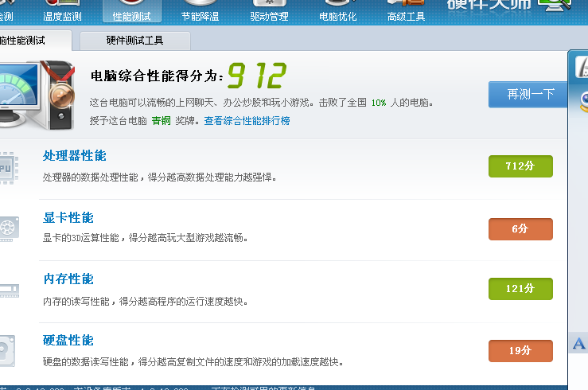Click the green 121分 memory score badge

[520, 288]
